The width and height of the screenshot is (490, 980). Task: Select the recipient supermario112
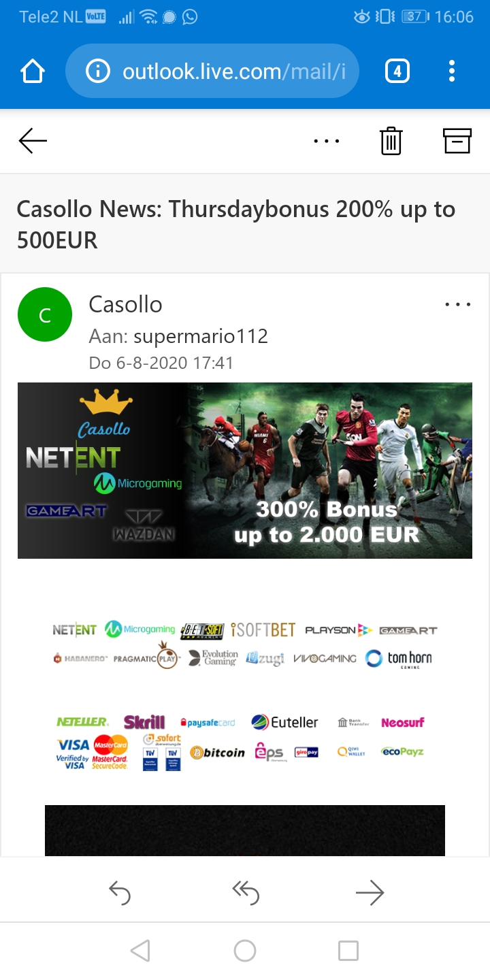click(201, 336)
